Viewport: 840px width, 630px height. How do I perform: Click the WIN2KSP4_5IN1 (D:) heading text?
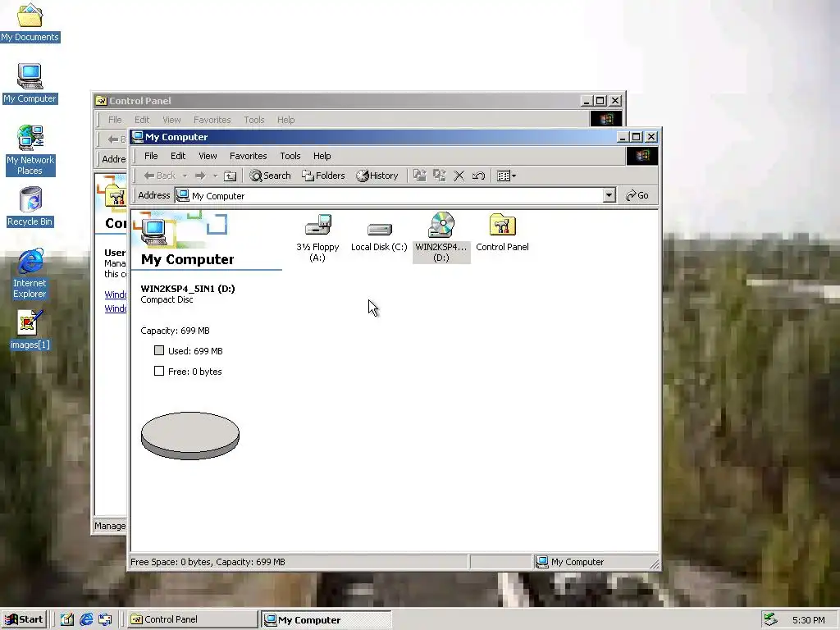click(188, 289)
